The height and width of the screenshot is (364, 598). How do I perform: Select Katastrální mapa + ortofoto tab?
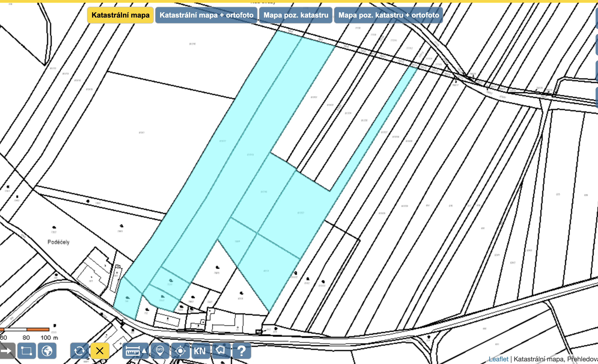pyautogui.click(x=206, y=15)
